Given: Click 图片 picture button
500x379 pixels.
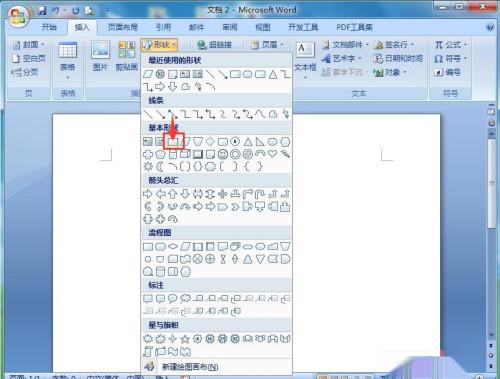Looking at the screenshot, I should (100, 56).
